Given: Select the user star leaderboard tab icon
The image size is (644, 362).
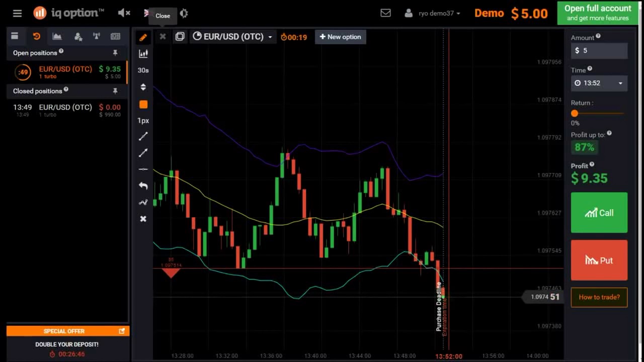Looking at the screenshot, I should coord(78,36).
